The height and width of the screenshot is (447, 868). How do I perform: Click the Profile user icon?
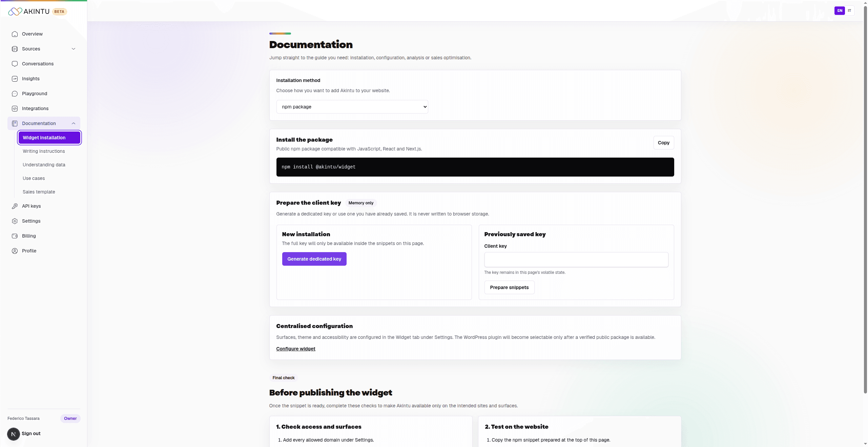(15, 251)
